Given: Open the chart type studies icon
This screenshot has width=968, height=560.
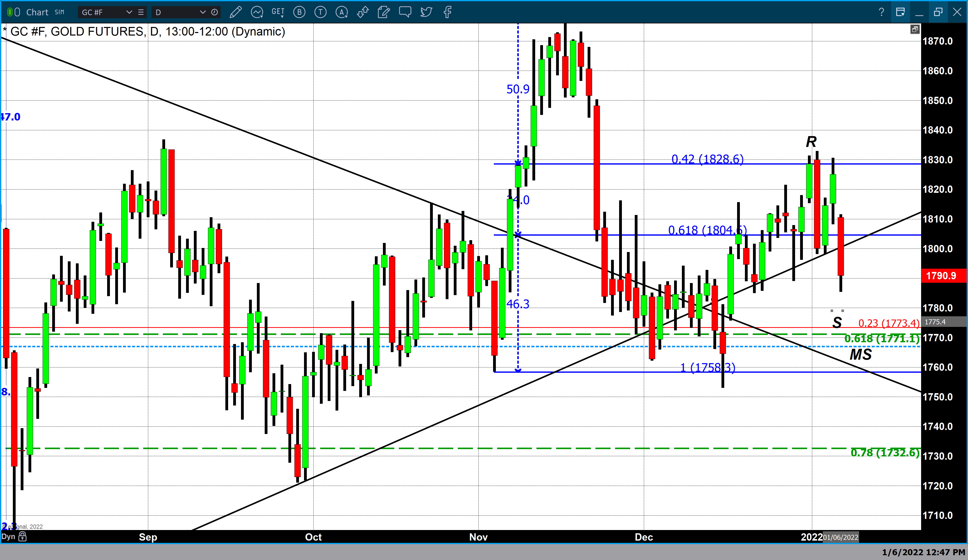Looking at the screenshot, I should click(257, 12).
